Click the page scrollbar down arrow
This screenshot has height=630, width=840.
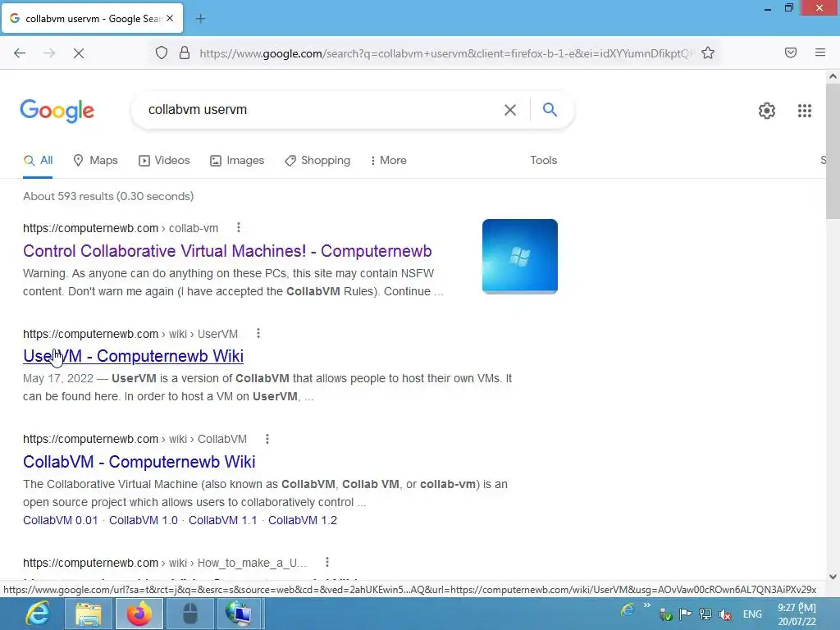coord(833,577)
